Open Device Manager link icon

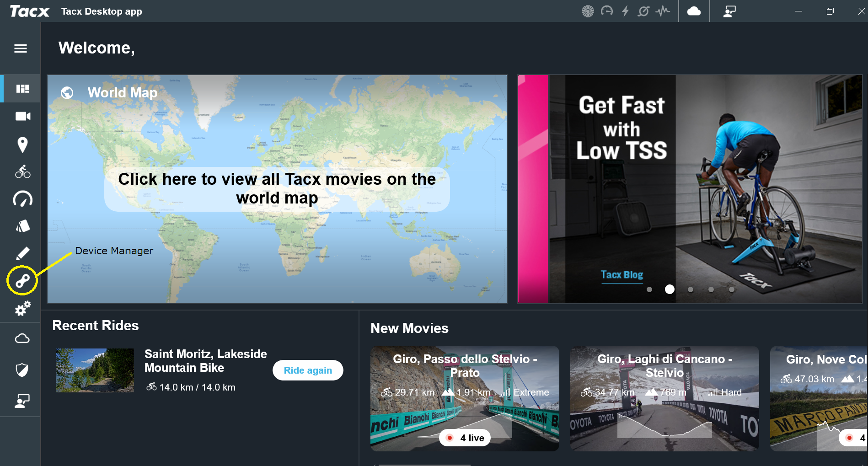22,280
